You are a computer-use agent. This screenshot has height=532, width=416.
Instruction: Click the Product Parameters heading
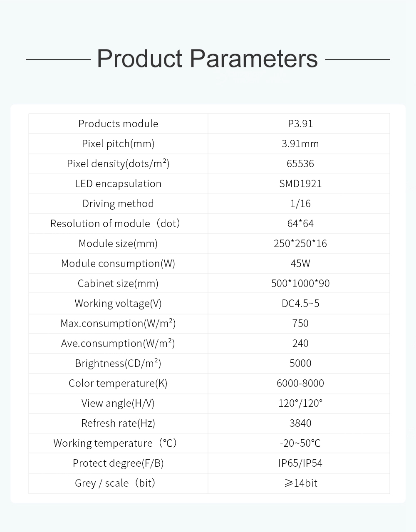click(207, 59)
